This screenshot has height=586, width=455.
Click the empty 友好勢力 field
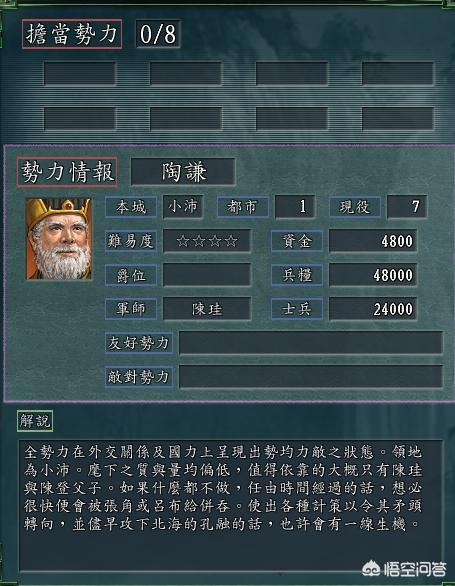[x=311, y=343]
